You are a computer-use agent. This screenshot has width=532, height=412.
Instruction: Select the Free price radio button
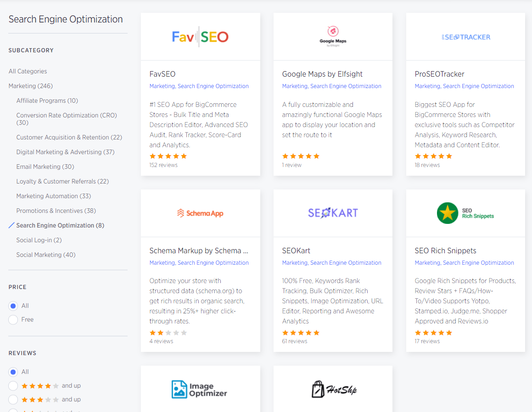pyautogui.click(x=13, y=319)
